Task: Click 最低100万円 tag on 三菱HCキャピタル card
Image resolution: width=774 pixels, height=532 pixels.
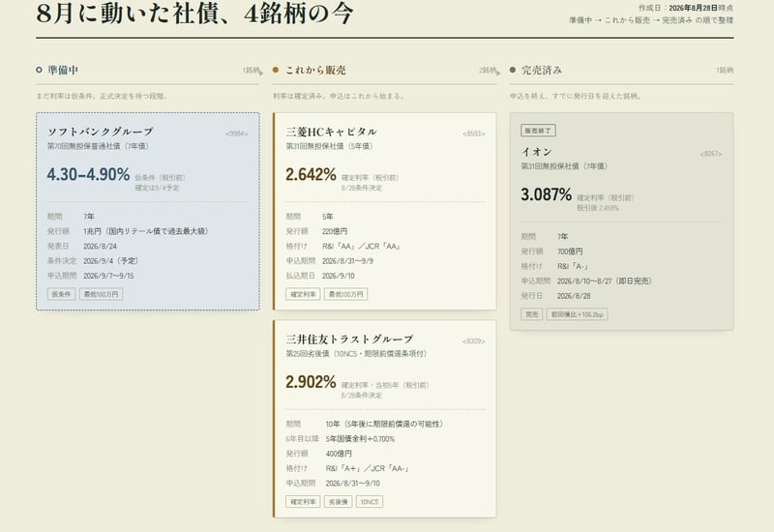Action: pos(345,294)
